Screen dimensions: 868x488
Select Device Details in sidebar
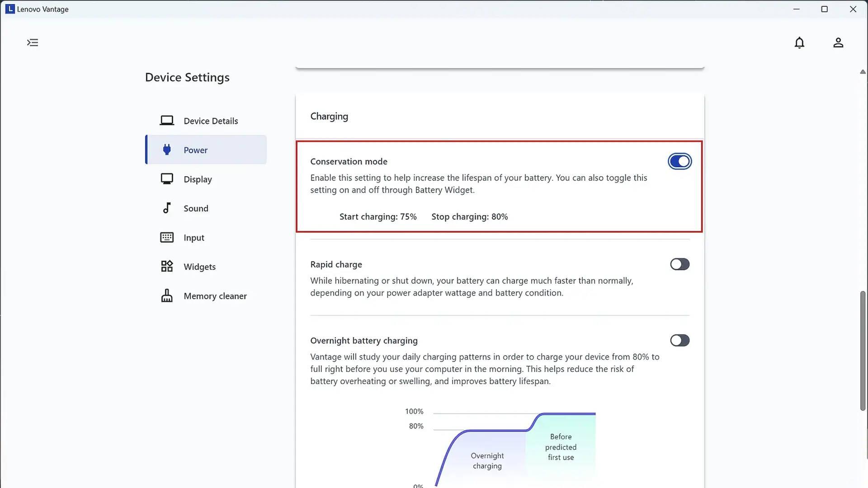(x=211, y=120)
